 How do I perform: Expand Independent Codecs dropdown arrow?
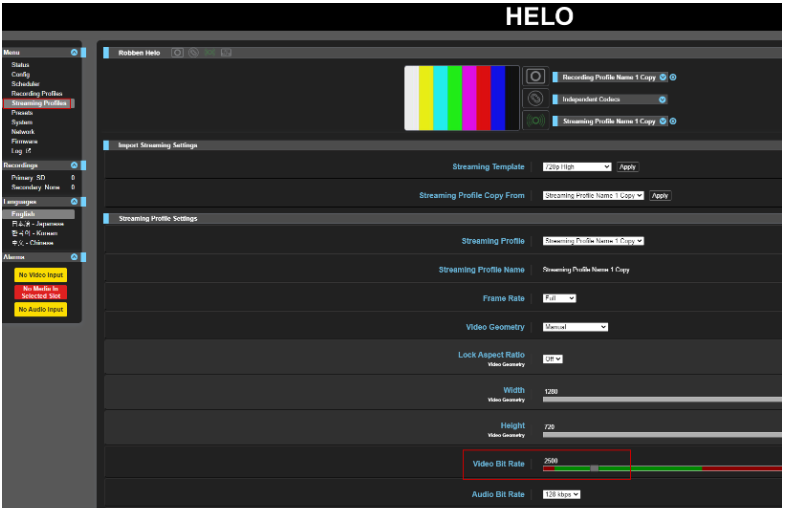tap(663, 99)
